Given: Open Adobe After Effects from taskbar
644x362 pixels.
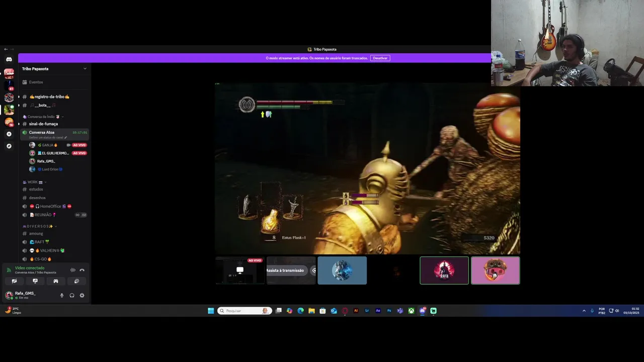Looking at the screenshot, I should 378,311.
